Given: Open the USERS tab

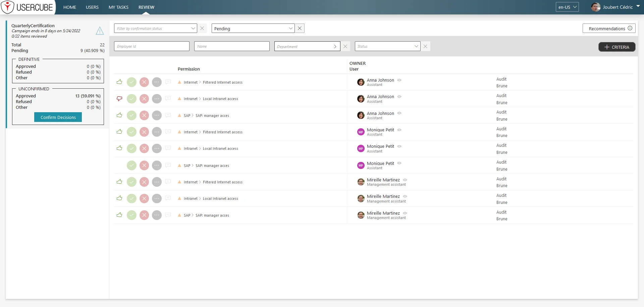Looking at the screenshot, I should [92, 7].
